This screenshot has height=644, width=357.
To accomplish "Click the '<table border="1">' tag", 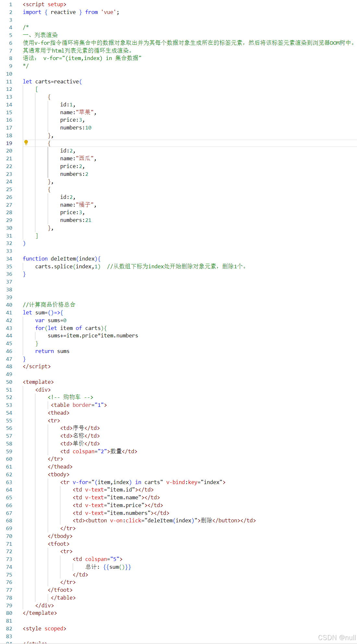I will click(x=79, y=405).
